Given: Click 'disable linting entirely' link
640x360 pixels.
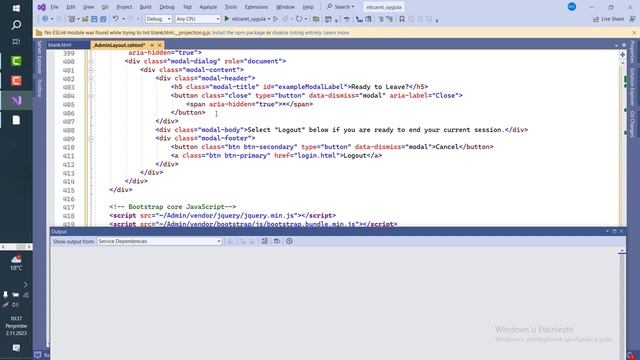Looking at the screenshot, I should pos(297,33).
